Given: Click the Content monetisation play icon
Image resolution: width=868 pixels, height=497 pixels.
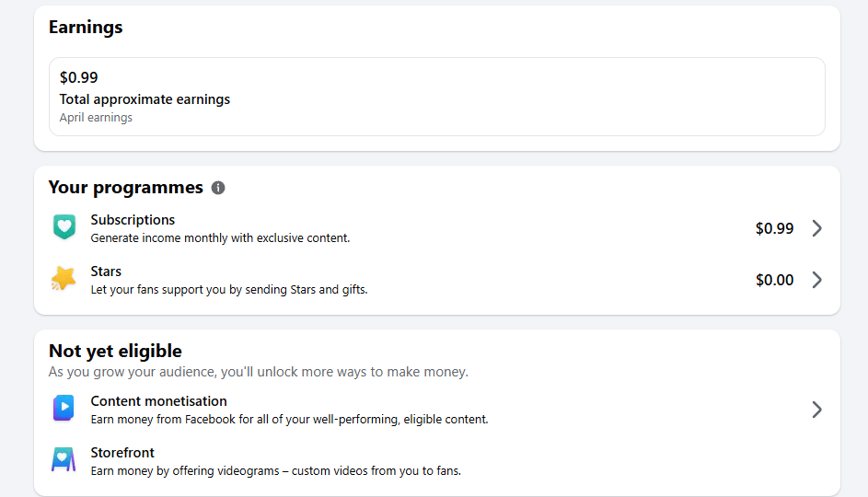Looking at the screenshot, I should point(64,409).
